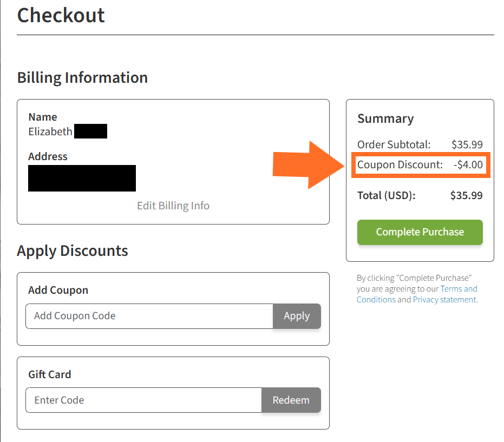This screenshot has height=442, width=504.
Task: Click the Checkout page heading
Action: coord(61,15)
